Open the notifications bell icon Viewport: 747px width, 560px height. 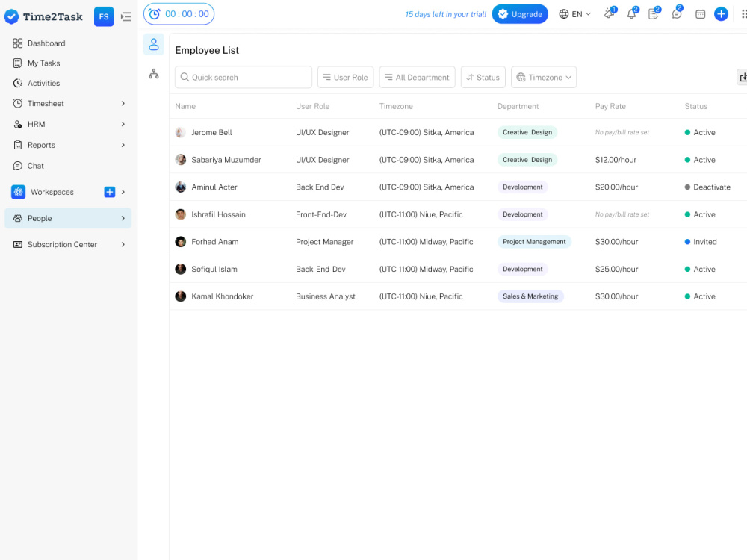(x=632, y=13)
